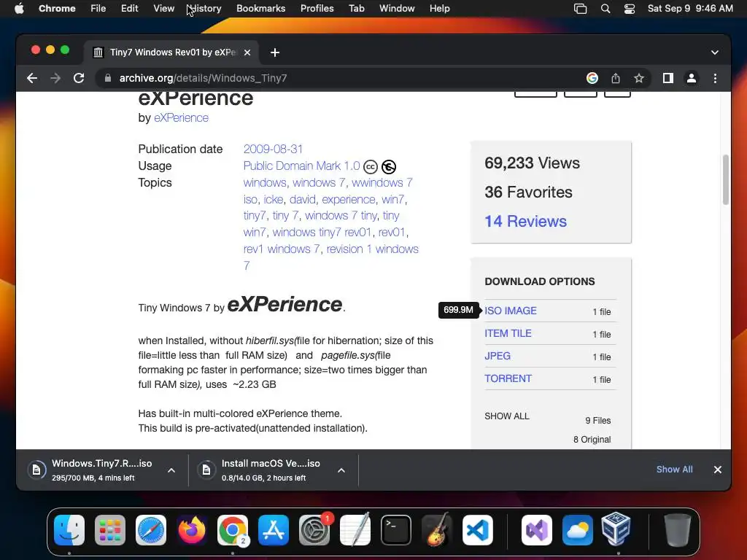Image resolution: width=747 pixels, height=560 pixels.
Task: Open GarageBand from the Dock
Action: [437, 530]
